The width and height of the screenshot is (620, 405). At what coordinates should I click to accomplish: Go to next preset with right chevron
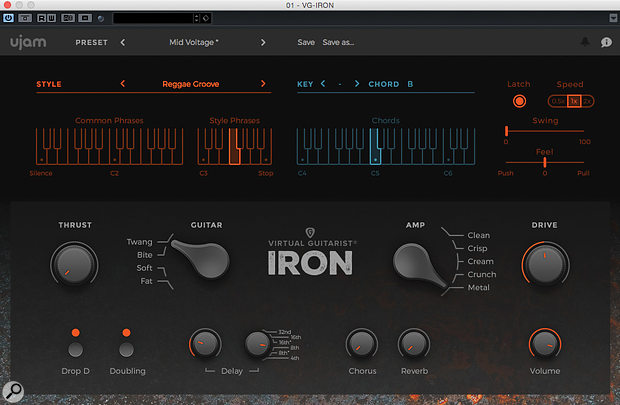(263, 42)
